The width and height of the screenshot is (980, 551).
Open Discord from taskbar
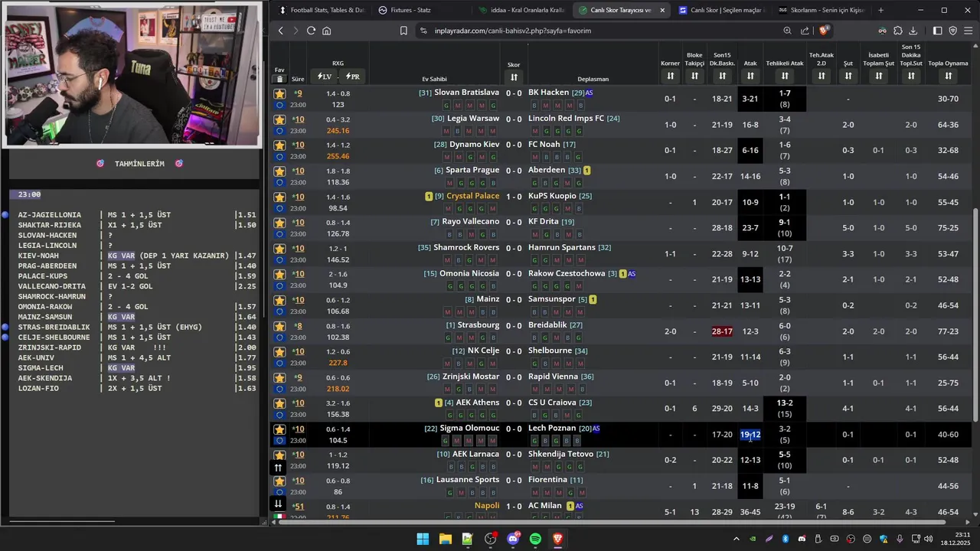(x=513, y=539)
